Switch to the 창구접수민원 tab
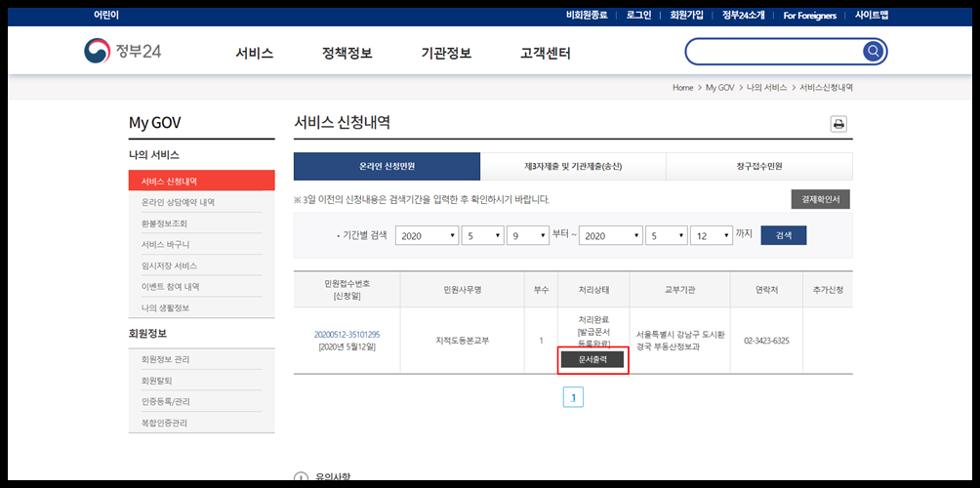 point(759,166)
